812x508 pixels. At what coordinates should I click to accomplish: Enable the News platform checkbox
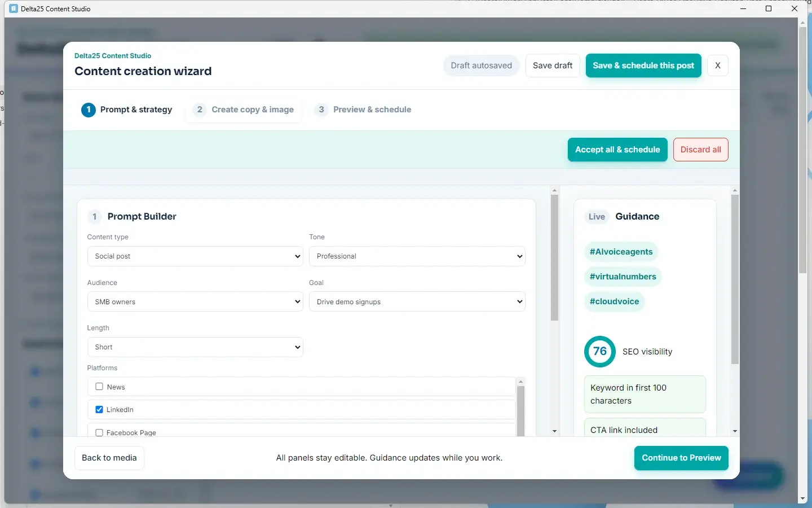pos(99,387)
